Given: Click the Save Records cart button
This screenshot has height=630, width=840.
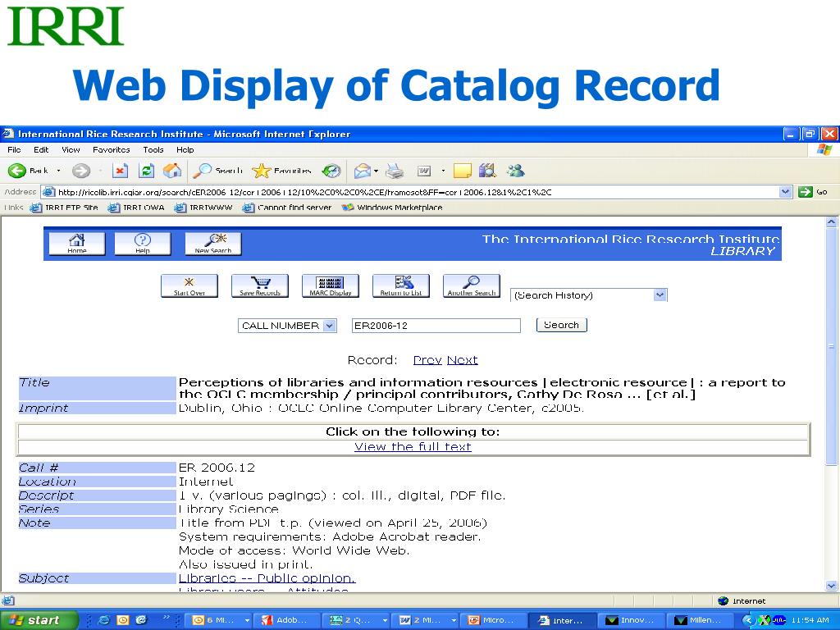Looking at the screenshot, I should (260, 285).
